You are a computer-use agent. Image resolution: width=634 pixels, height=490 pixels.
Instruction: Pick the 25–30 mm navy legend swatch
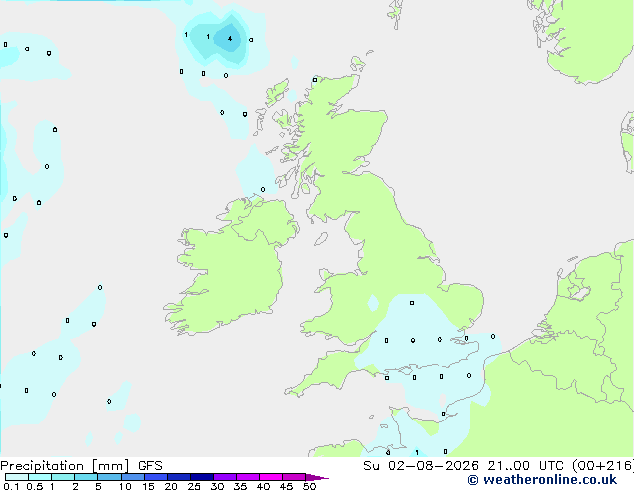[201, 477]
